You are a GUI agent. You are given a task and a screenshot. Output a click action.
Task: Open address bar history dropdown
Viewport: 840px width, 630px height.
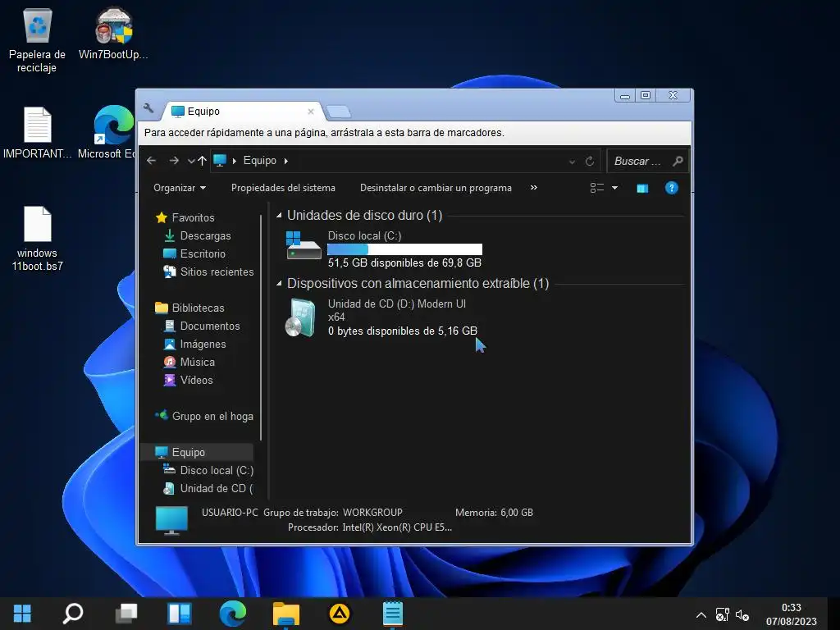pos(572,162)
